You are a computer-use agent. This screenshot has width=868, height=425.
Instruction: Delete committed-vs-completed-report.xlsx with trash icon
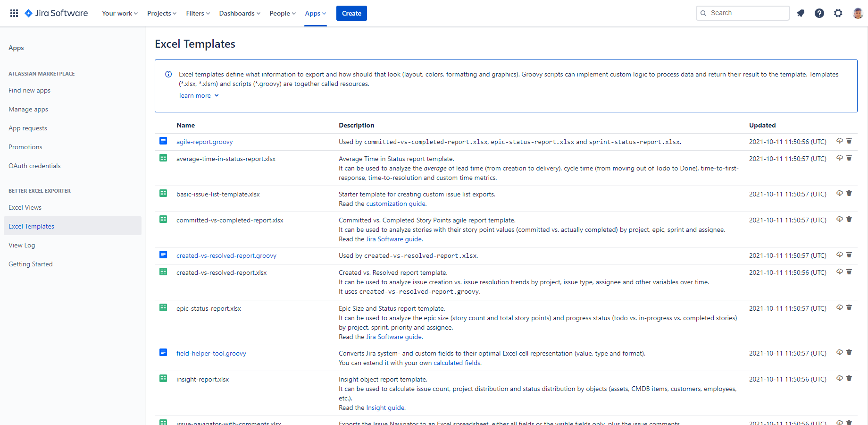[x=849, y=219]
